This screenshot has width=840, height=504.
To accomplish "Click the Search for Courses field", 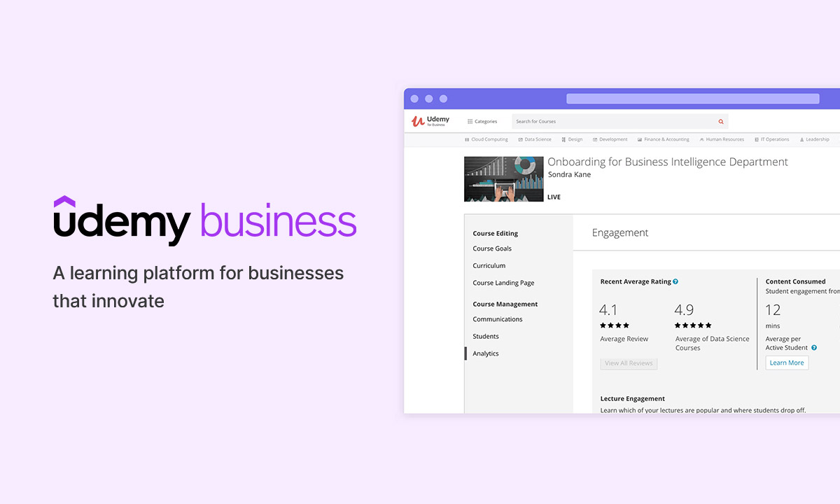I will [x=619, y=121].
